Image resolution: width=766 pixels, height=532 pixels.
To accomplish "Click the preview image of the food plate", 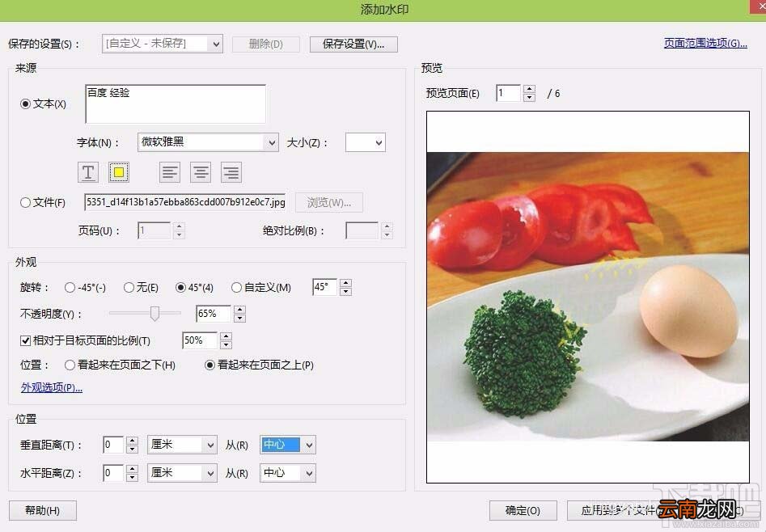I will click(588, 297).
